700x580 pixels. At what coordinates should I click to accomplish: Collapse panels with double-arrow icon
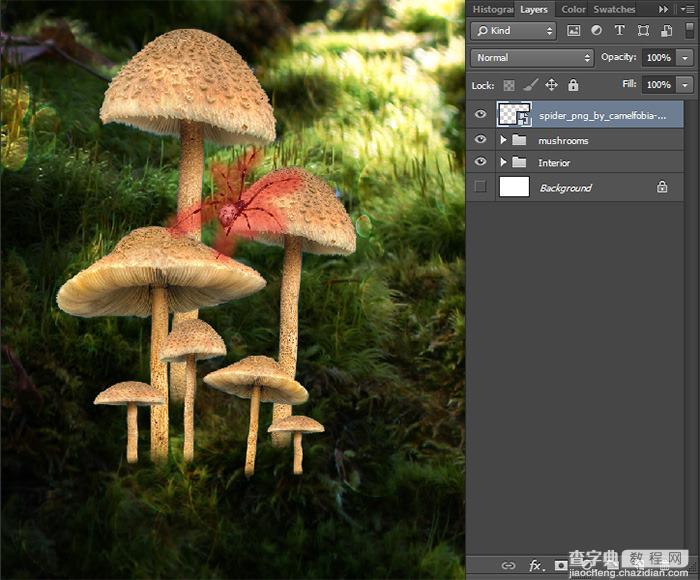click(x=664, y=9)
